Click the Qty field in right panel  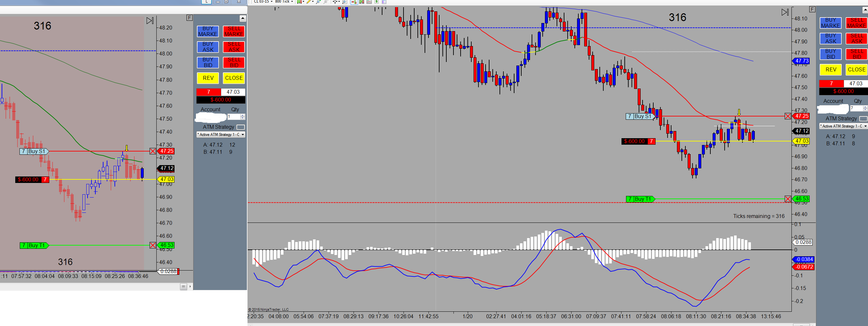856,108
